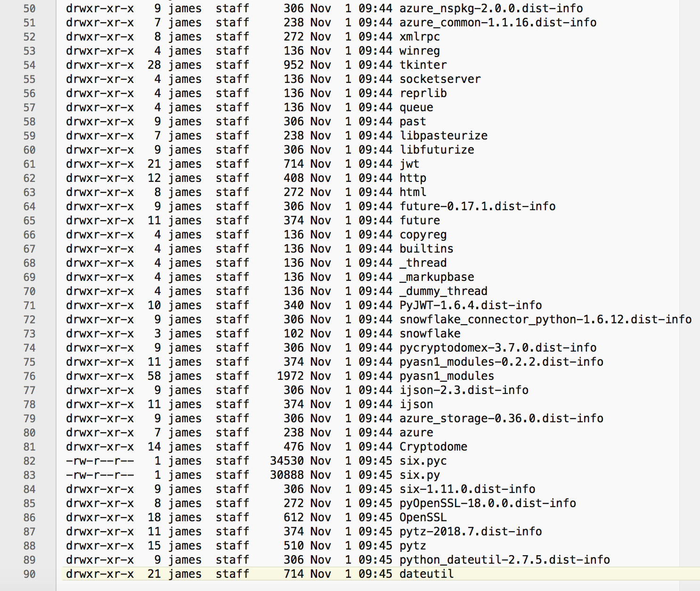Click the six.py filename on line 83
This screenshot has width=700, height=591.
[x=419, y=475]
